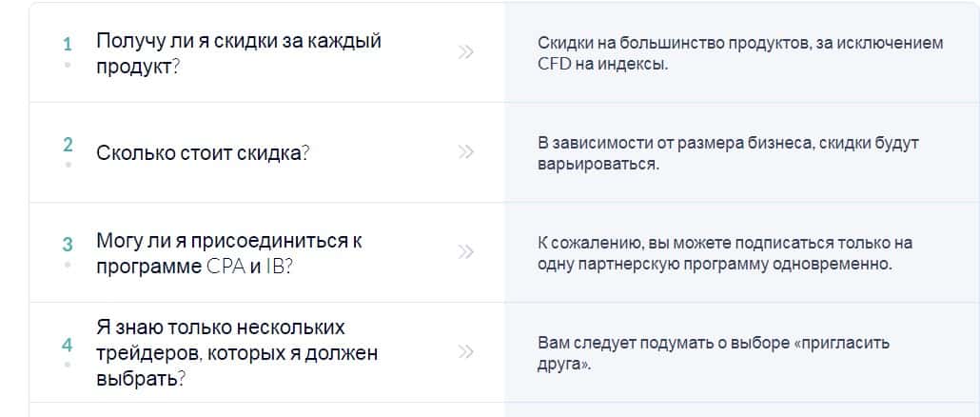980x417 pixels.
Task: Click the answer "В зависимости от размера бизнеса"
Action: [x=728, y=153]
